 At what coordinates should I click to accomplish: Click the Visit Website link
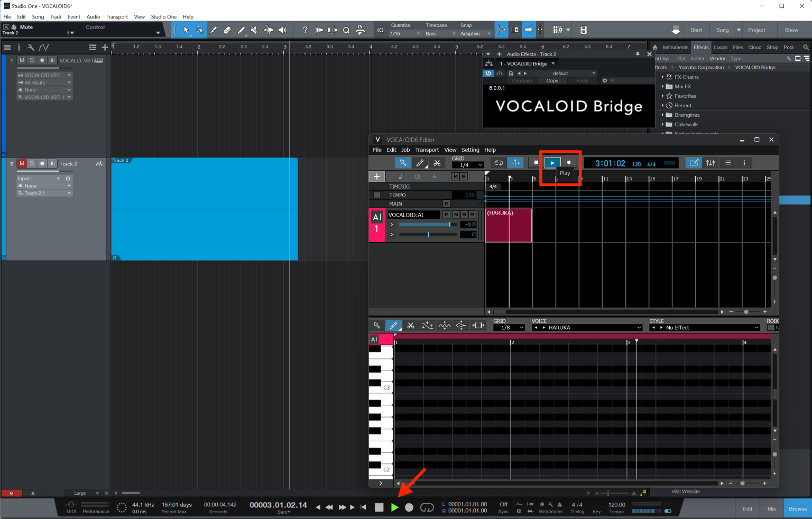tap(685, 492)
